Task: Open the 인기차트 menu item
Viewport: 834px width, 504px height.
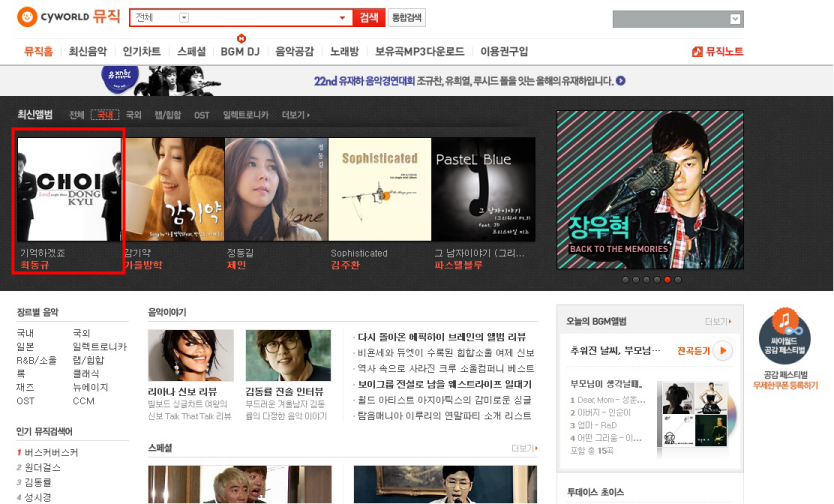Action: 141,52
